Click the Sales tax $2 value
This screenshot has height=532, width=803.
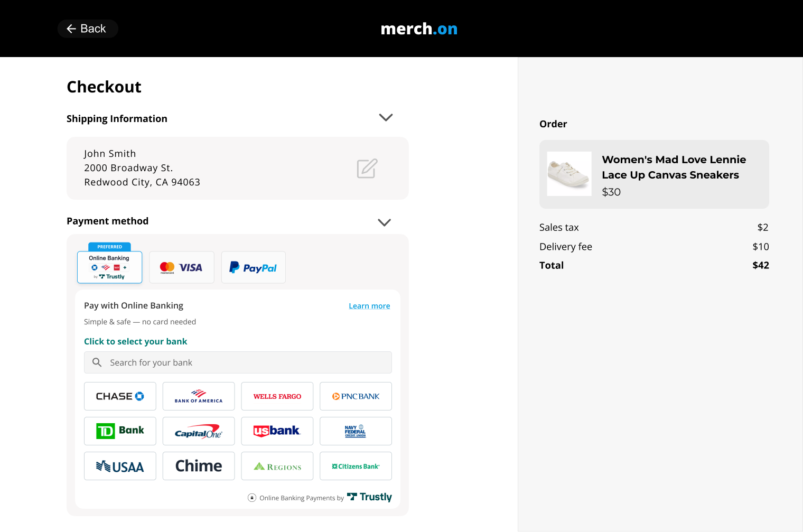[x=763, y=228]
